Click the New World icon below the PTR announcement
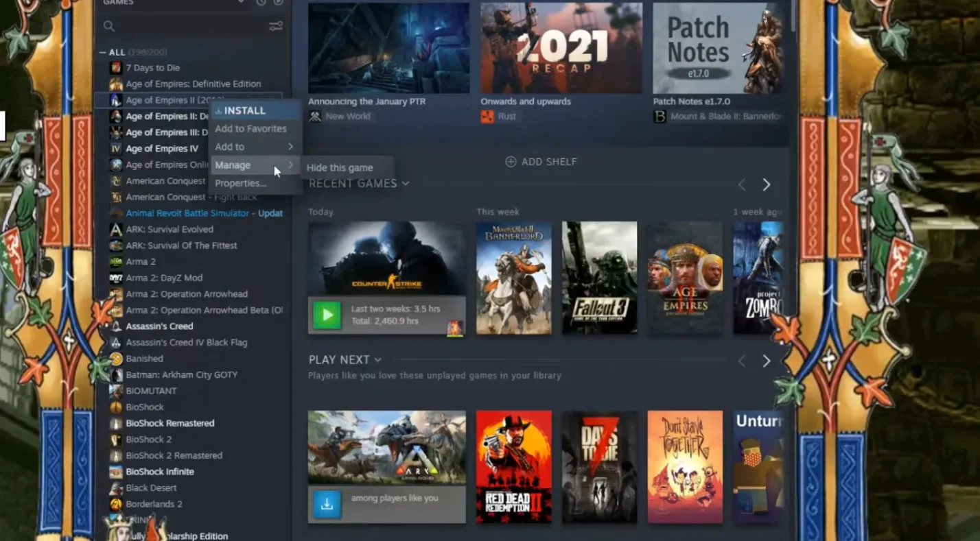 click(x=314, y=117)
